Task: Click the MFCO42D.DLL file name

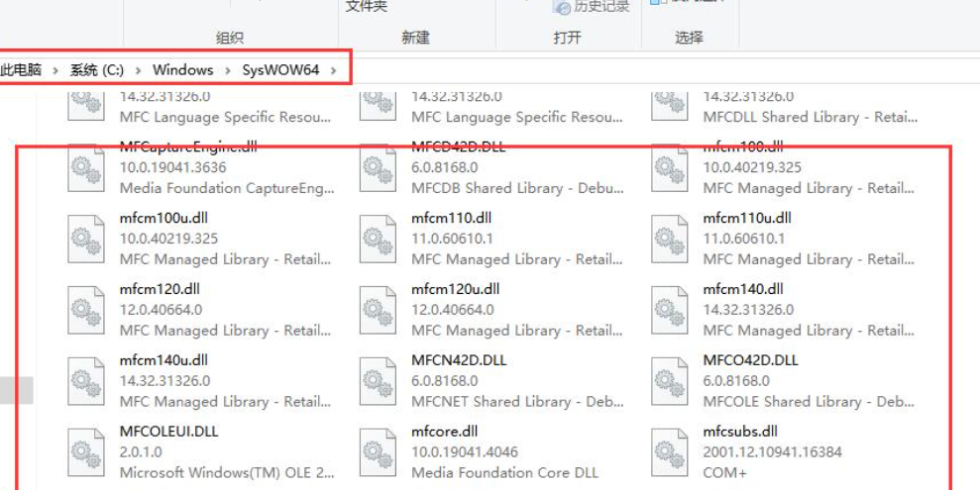Action: 751,360
